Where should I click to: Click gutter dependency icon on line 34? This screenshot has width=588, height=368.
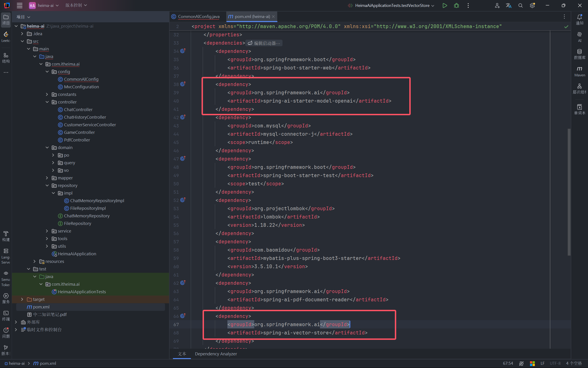click(x=183, y=51)
